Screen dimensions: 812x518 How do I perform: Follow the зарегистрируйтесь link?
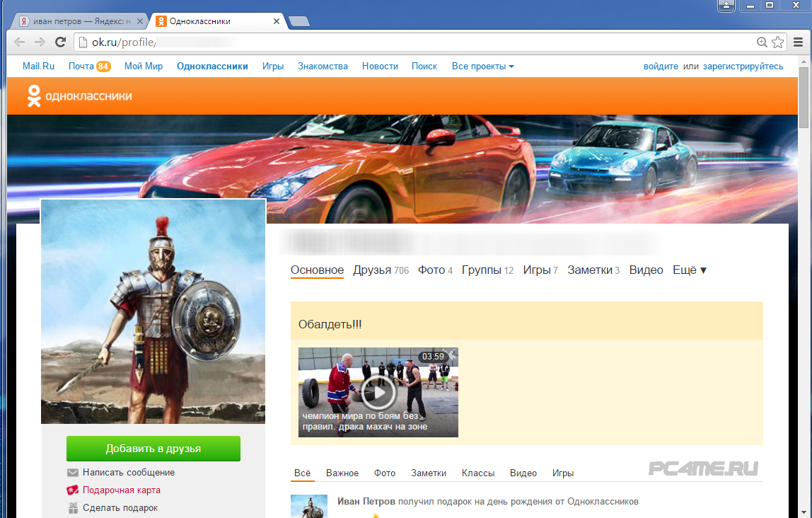(743, 67)
